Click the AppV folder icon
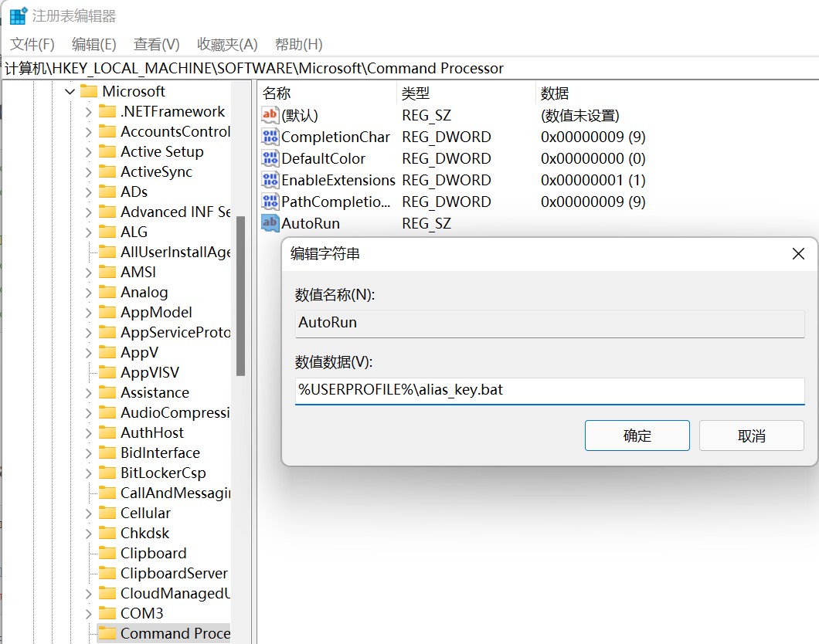This screenshot has height=644, width=819. [x=107, y=352]
